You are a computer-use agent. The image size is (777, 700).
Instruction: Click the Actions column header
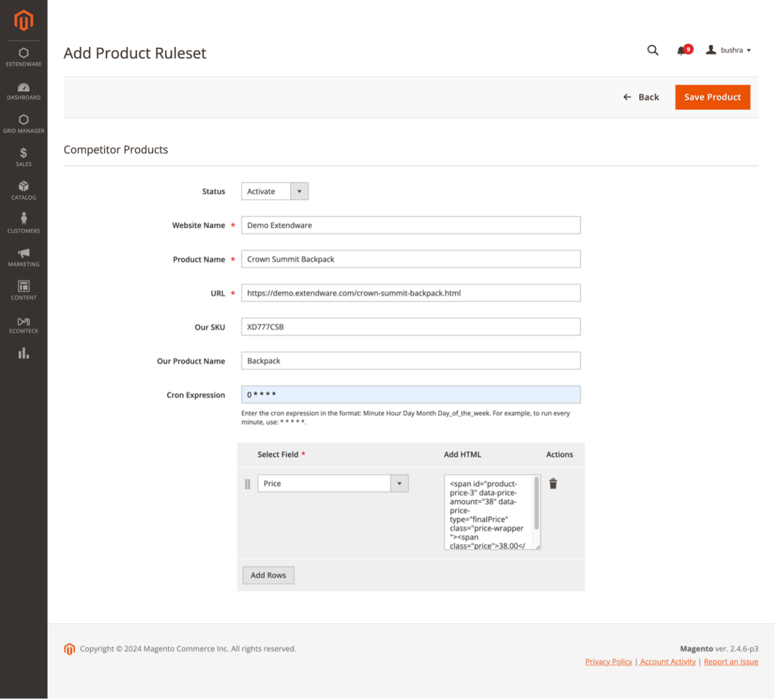561,456
